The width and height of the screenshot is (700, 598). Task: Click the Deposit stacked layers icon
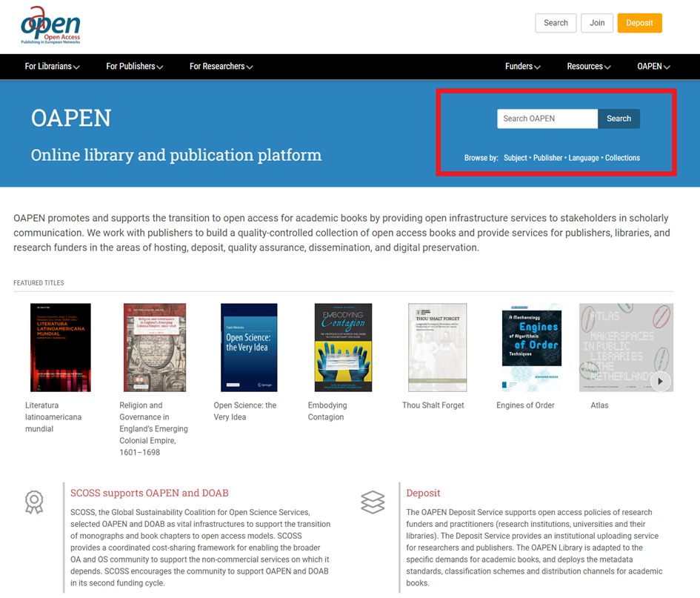coord(373,502)
